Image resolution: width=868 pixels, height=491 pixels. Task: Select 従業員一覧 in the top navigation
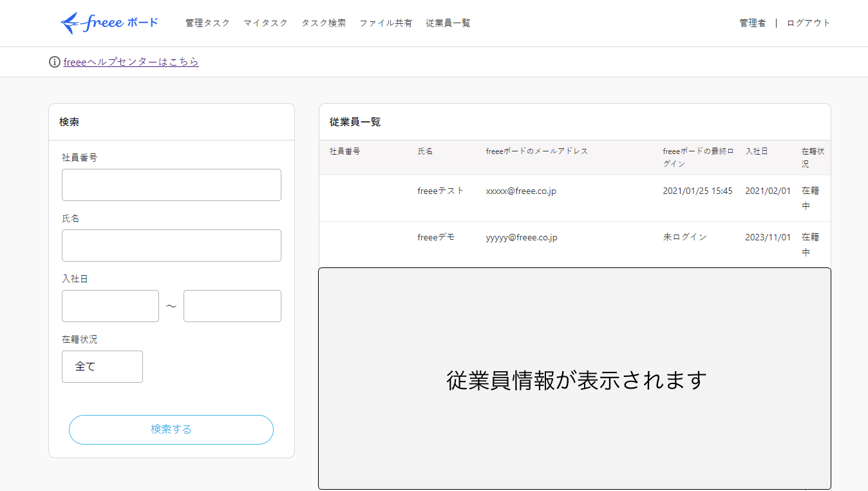coord(448,23)
